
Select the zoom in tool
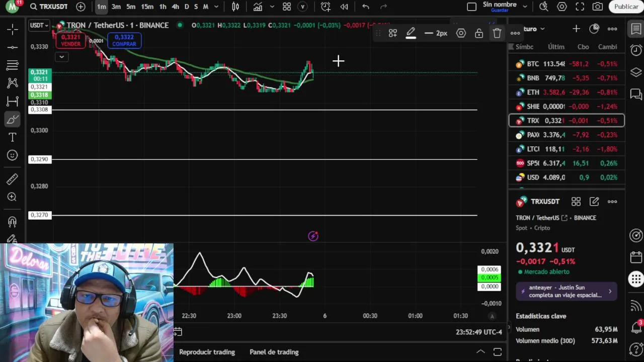click(13, 197)
